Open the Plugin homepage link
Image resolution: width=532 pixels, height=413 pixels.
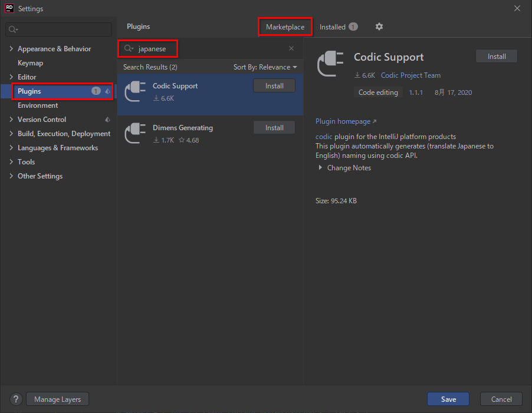[x=343, y=121]
